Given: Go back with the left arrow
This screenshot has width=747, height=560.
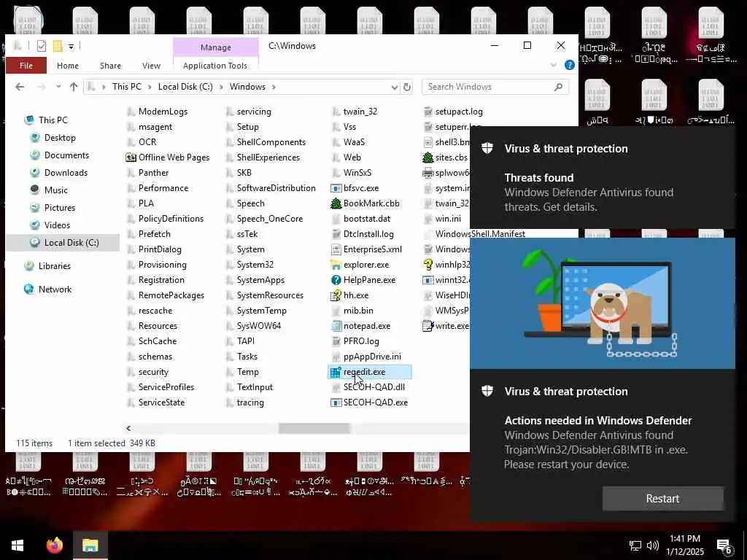Looking at the screenshot, I should point(20,87).
